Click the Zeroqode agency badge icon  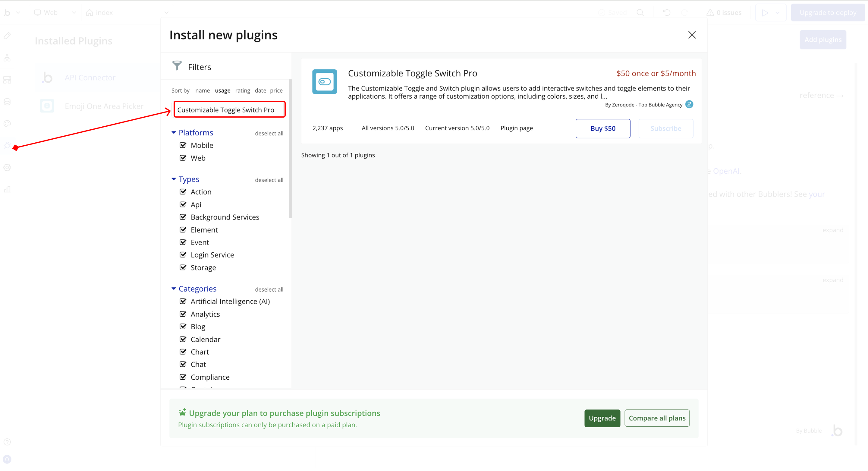click(x=689, y=105)
